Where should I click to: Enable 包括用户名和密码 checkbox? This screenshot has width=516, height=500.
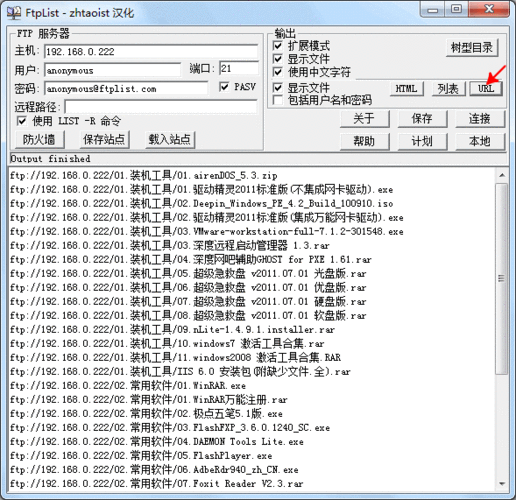(x=278, y=100)
